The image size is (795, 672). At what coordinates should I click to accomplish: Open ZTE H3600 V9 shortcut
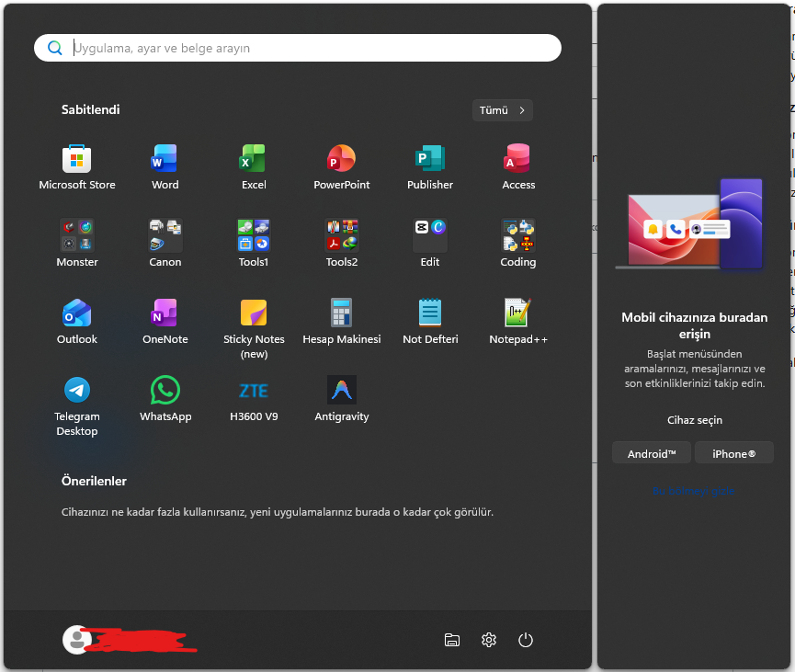(254, 399)
